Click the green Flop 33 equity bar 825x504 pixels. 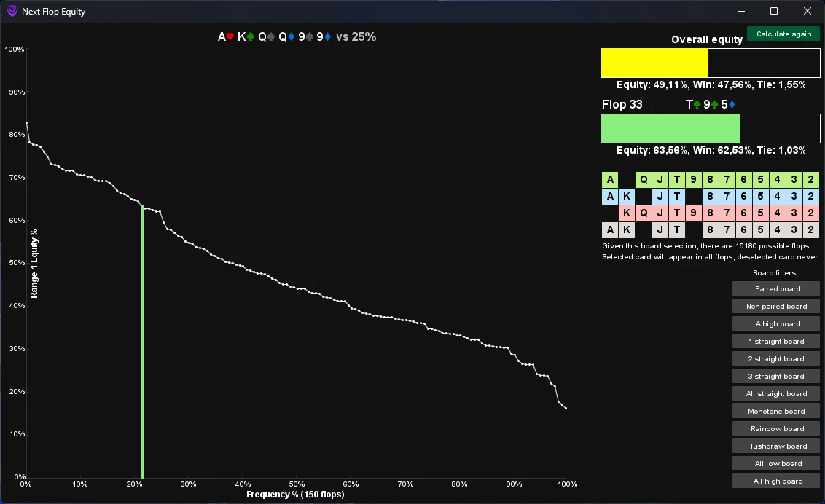click(670, 129)
